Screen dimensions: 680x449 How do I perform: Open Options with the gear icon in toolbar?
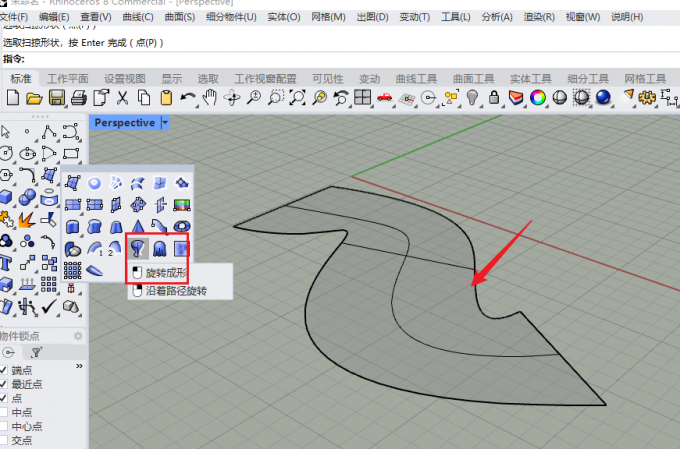pos(647,98)
